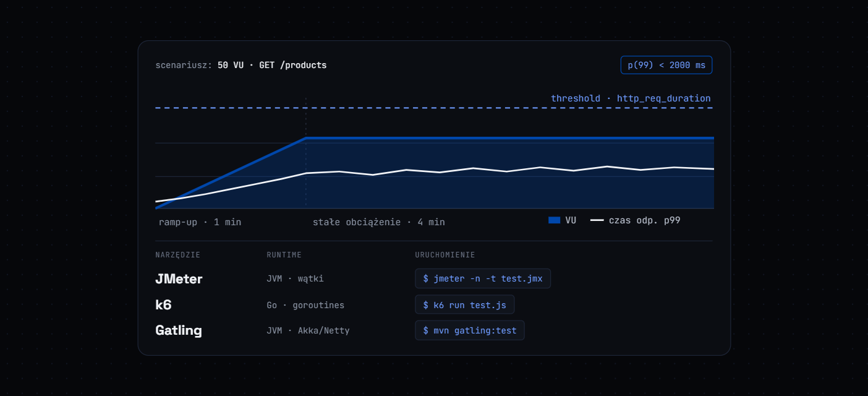Click the jmeter -n -t test.jmx command

point(483,278)
